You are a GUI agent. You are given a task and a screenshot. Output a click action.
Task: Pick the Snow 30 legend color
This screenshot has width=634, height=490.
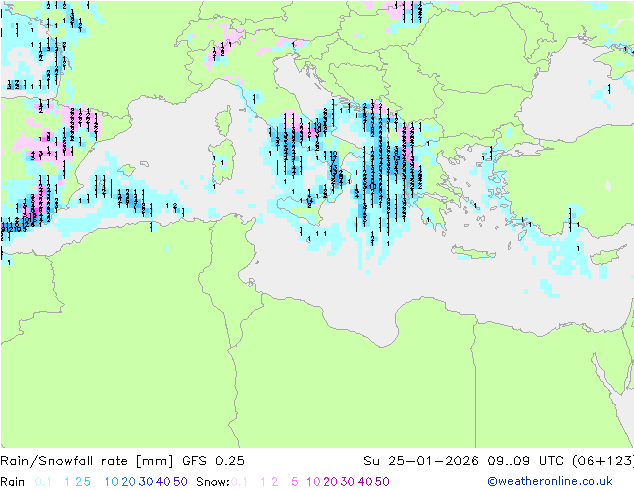348,482
